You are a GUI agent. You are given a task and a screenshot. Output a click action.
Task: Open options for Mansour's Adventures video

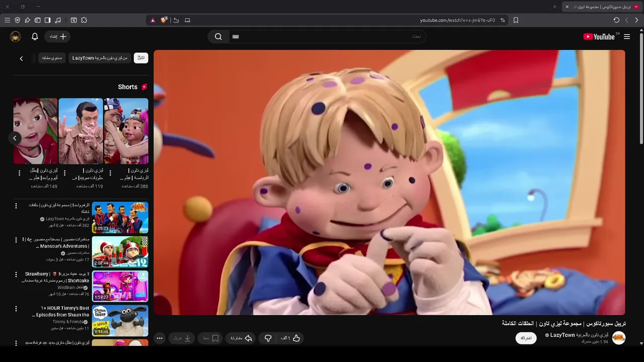(x=16, y=240)
